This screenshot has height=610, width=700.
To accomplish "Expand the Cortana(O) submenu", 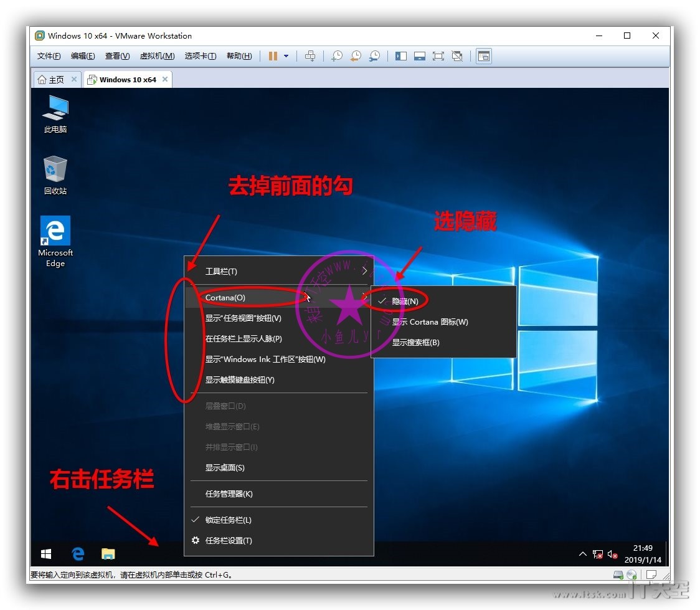I will 279,297.
